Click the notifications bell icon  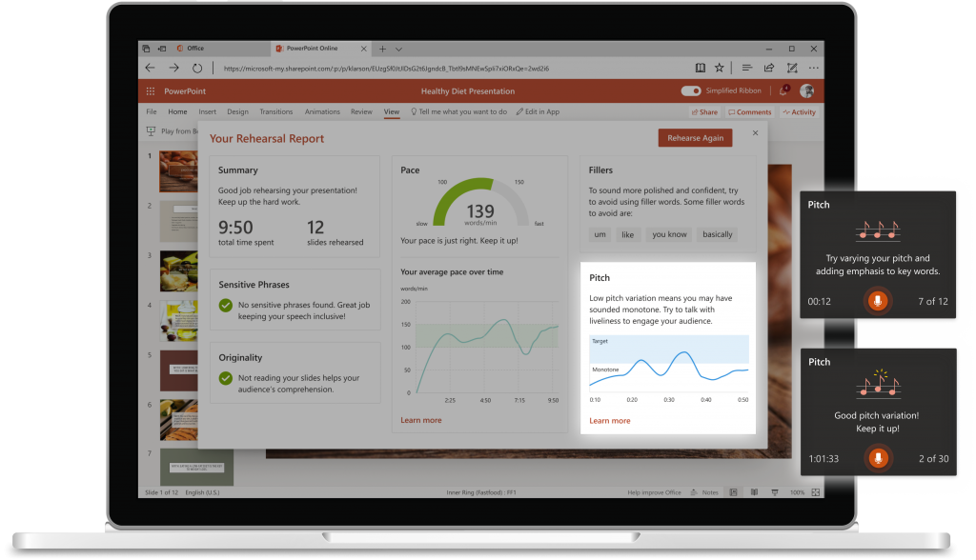point(783,90)
